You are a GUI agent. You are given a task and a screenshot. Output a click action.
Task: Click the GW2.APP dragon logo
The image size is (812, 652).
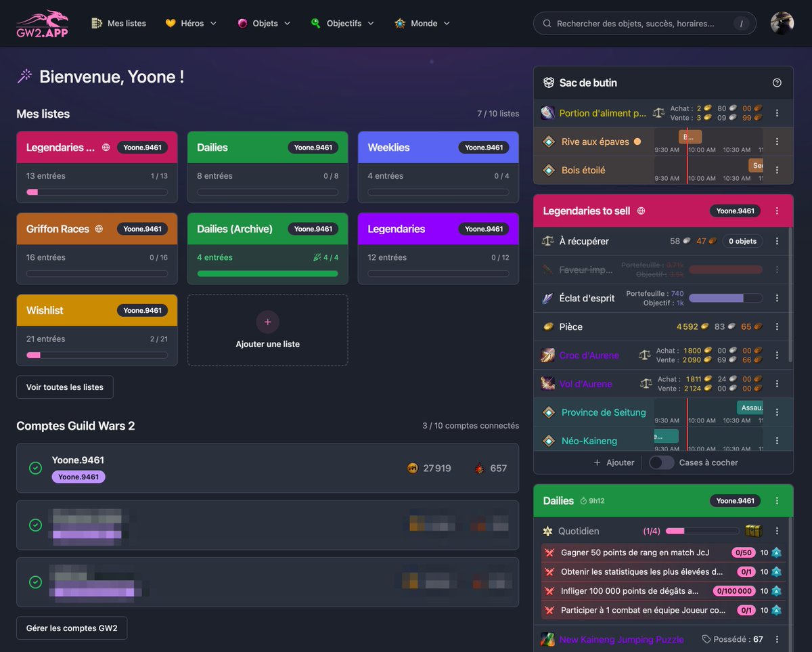42,23
